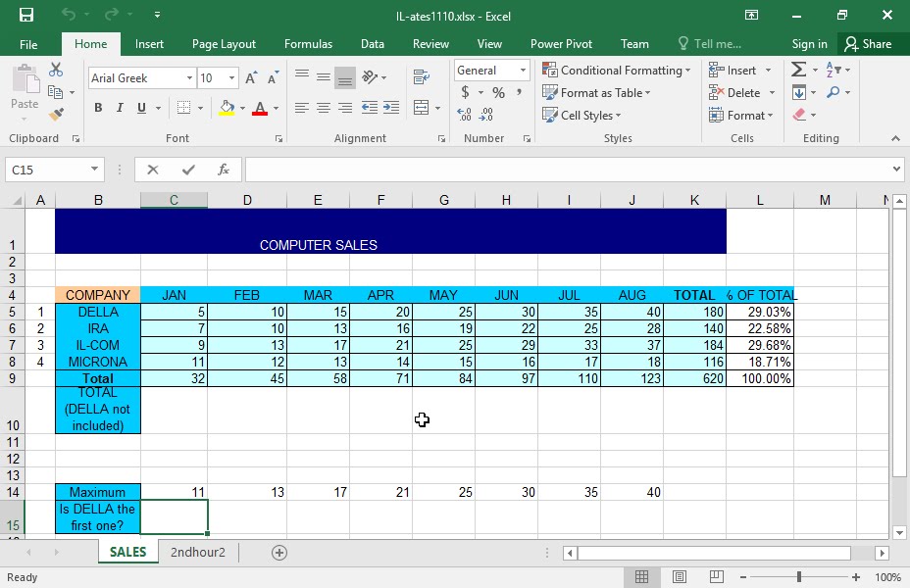
Task: Apply percent style format
Action: click(498, 92)
